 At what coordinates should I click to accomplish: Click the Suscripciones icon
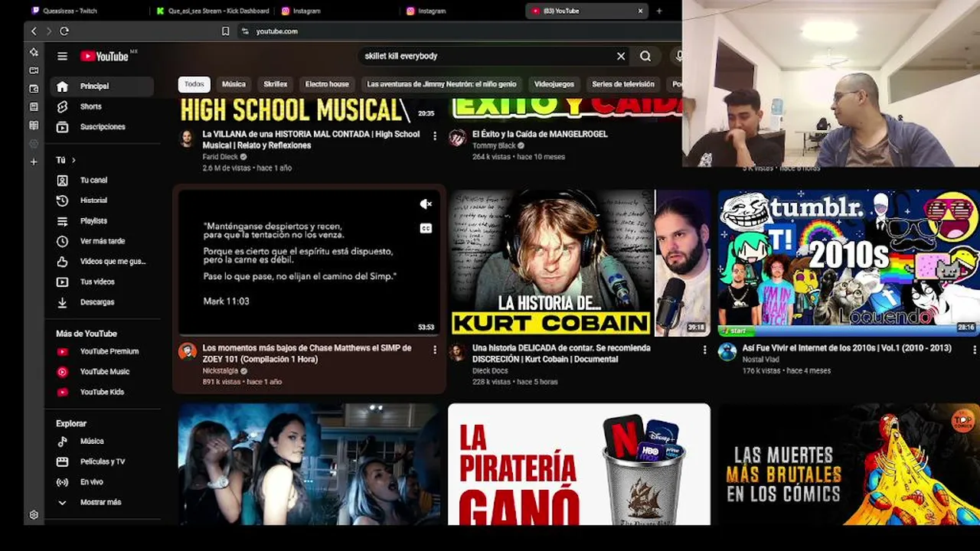point(63,127)
